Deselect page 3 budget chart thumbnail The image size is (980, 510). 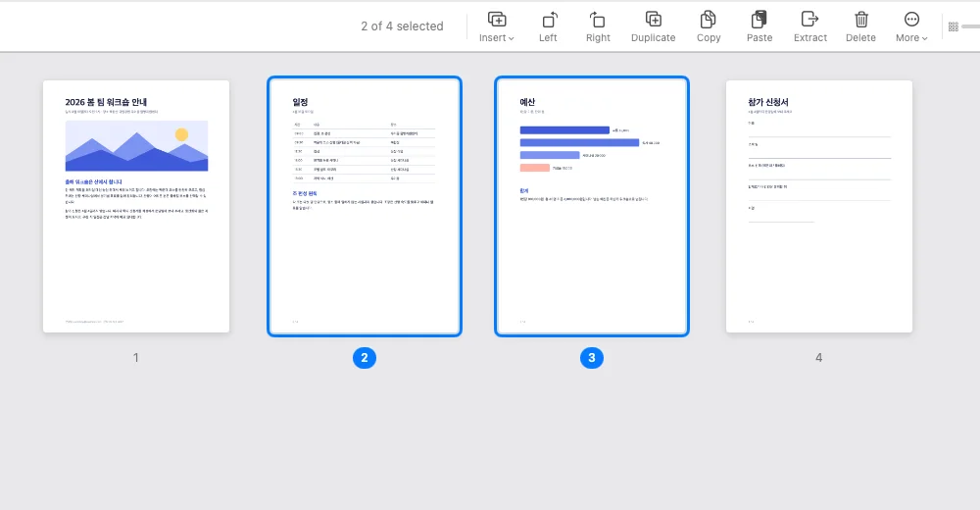pyautogui.click(x=592, y=207)
